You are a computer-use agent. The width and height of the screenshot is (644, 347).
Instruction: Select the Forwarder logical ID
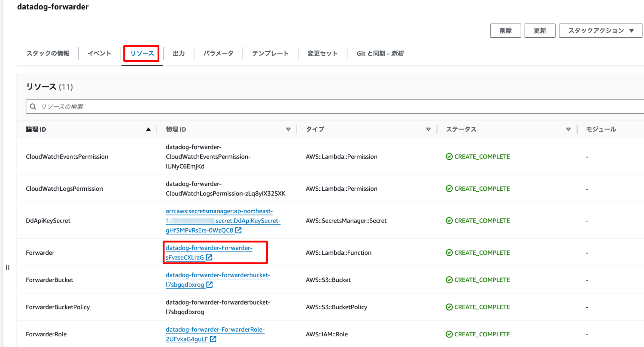click(40, 253)
